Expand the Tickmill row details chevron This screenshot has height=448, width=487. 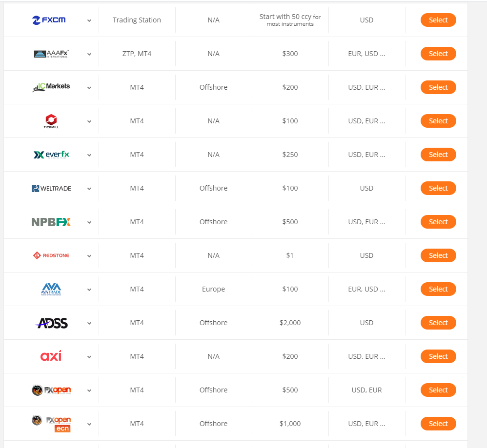pos(89,121)
